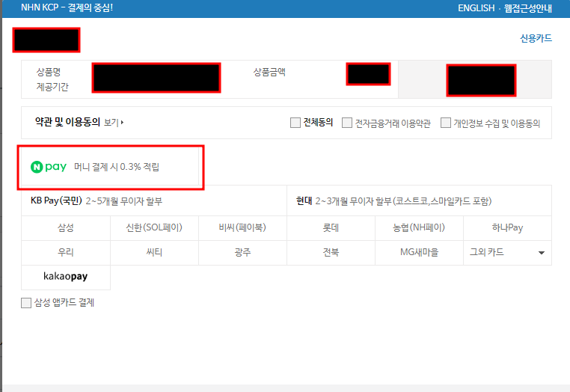Select the Naver N pay logo
Image resolution: width=570 pixels, height=392 pixels.
tap(49, 167)
